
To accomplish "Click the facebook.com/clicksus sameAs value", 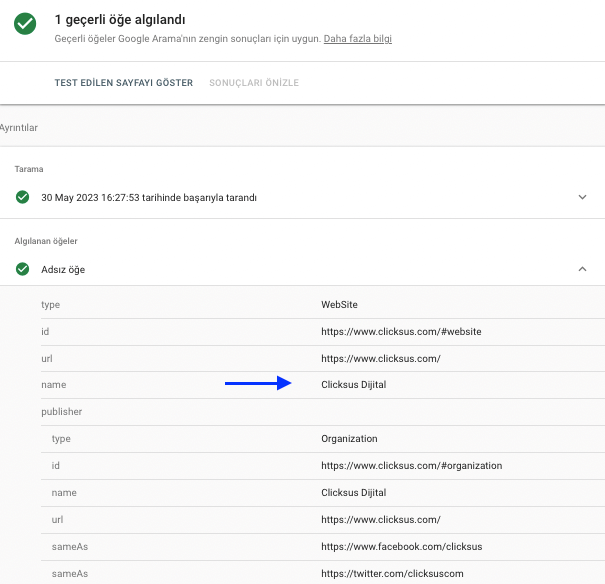I will click(x=402, y=547).
